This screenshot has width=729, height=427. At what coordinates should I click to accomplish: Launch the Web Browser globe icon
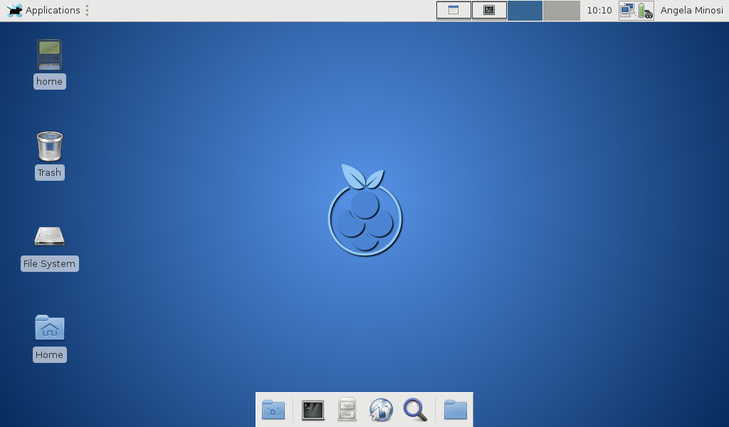point(381,410)
